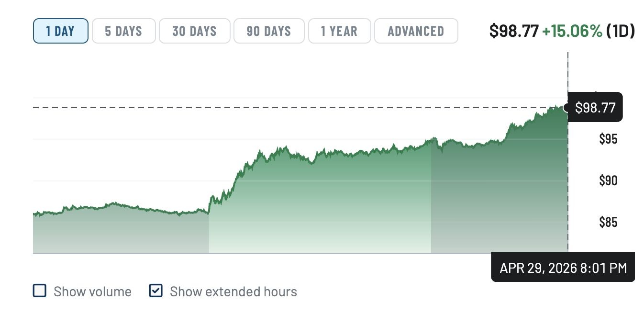
Task: Click the $85 axis label
Action: click(x=608, y=223)
